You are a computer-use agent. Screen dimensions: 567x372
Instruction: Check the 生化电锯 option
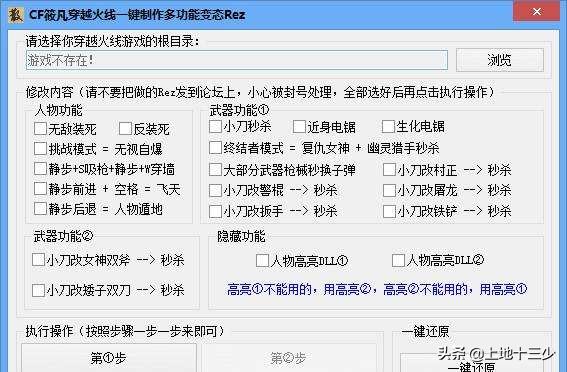pos(388,127)
